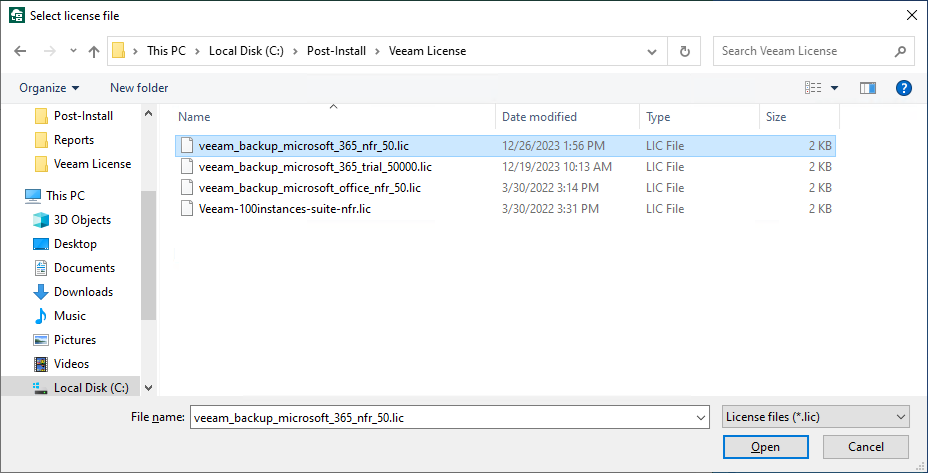Toggle the preview pane
The height and width of the screenshot is (473, 928).
pos(868,88)
